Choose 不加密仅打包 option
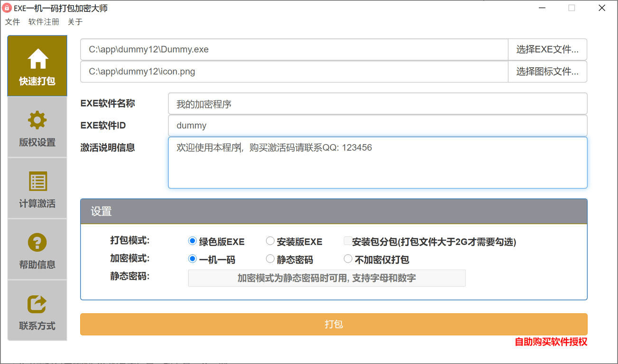 [348, 259]
